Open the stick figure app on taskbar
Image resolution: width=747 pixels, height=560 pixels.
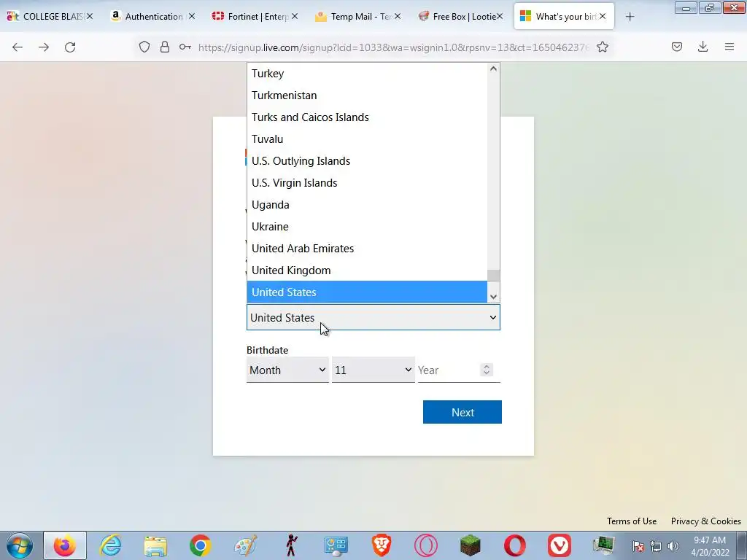291,545
